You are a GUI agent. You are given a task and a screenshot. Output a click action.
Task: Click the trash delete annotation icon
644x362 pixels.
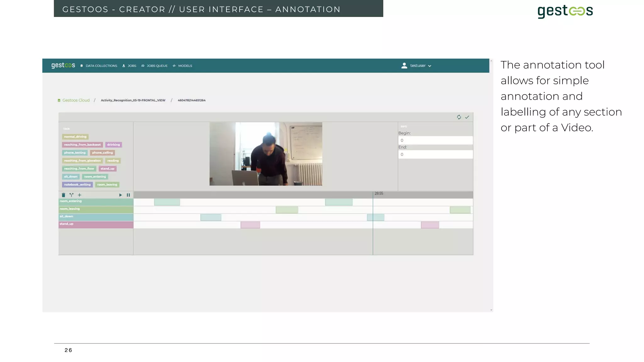click(x=64, y=195)
